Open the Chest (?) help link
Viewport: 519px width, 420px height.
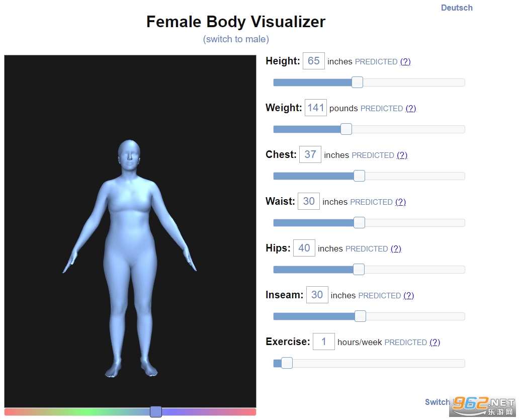(x=402, y=155)
